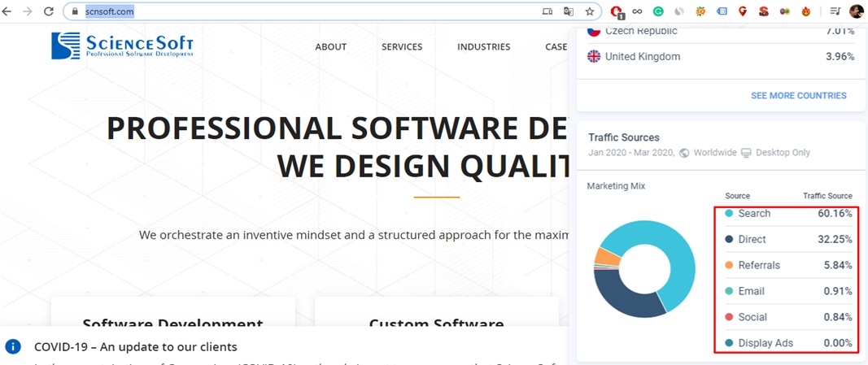Click the Source column header

point(737,196)
